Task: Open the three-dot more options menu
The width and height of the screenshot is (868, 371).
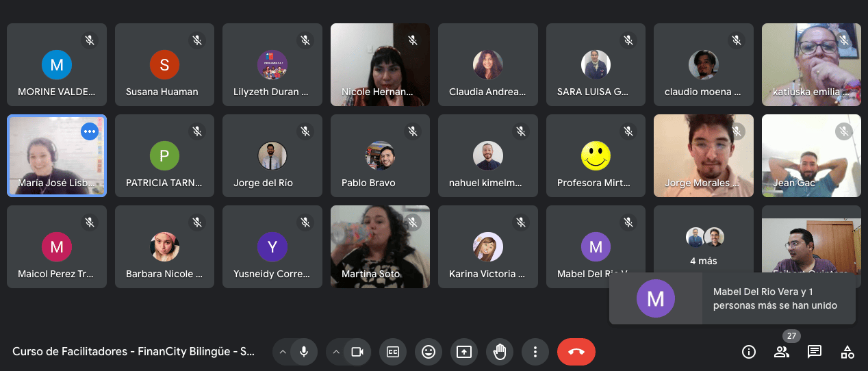Action: (x=535, y=352)
